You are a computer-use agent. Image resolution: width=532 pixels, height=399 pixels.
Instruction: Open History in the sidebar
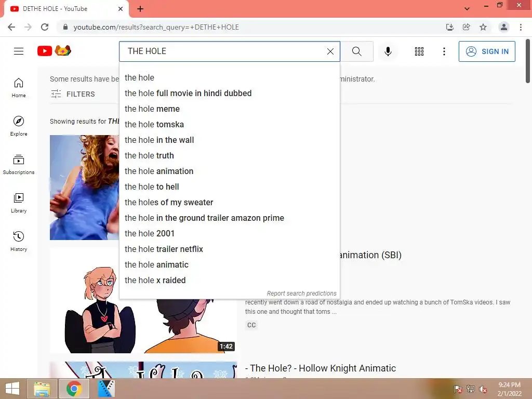[x=19, y=241]
